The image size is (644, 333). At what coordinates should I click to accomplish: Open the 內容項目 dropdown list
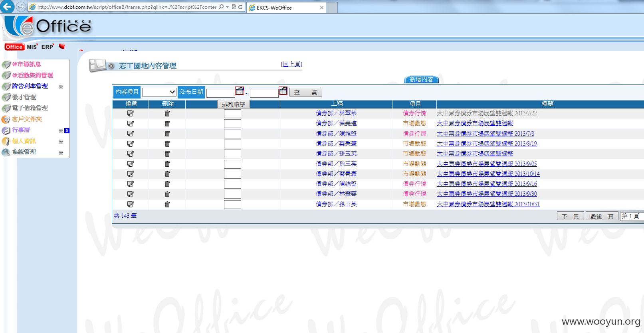tap(159, 92)
